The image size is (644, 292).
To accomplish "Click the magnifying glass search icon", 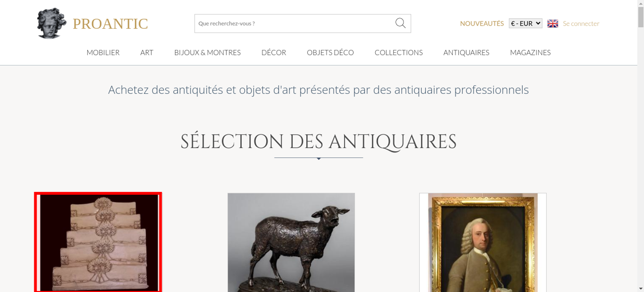I will tap(400, 23).
